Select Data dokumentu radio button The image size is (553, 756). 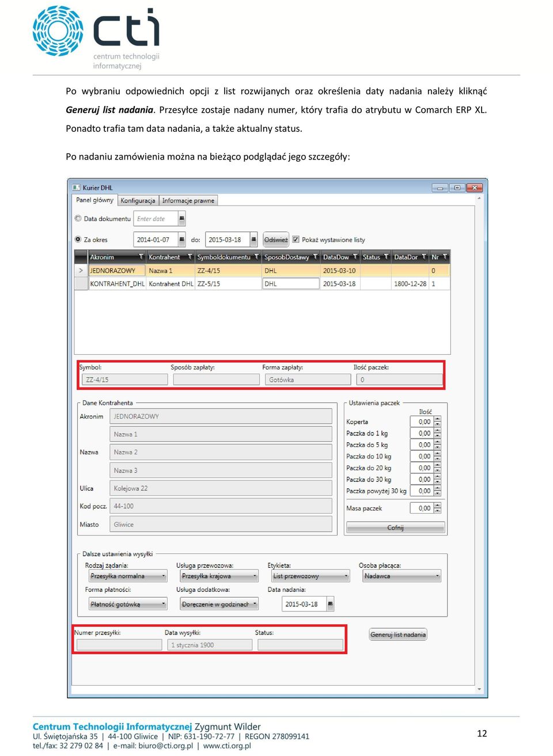pyautogui.click(x=78, y=219)
